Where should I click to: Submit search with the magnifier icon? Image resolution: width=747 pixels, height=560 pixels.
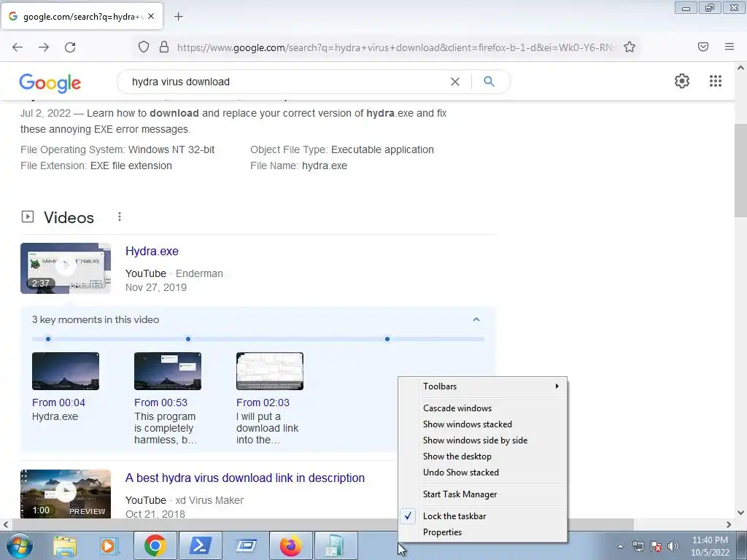click(489, 82)
